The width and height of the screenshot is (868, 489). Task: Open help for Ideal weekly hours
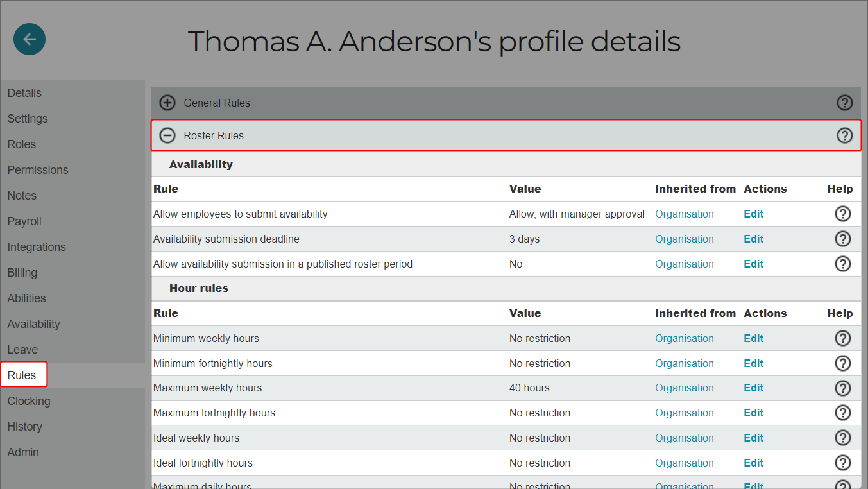point(843,438)
